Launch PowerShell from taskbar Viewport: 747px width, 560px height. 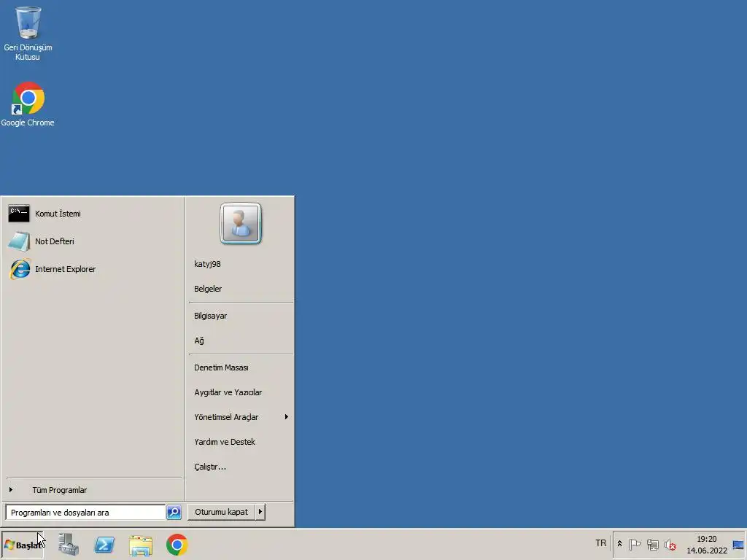(104, 545)
